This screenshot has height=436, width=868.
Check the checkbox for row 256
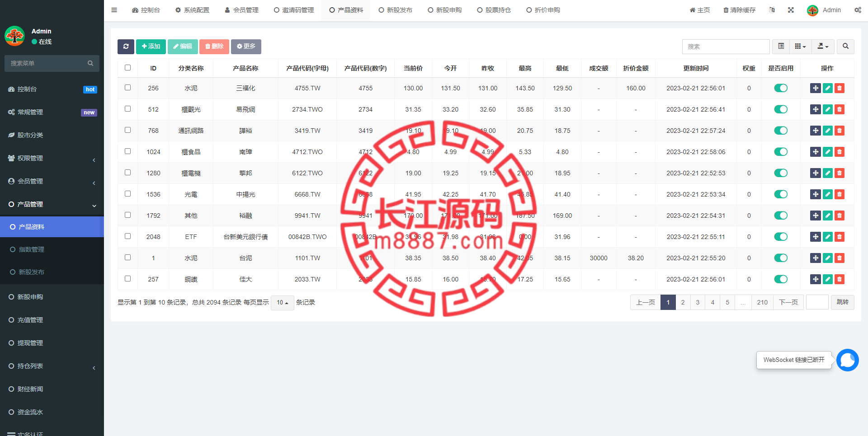127,88
